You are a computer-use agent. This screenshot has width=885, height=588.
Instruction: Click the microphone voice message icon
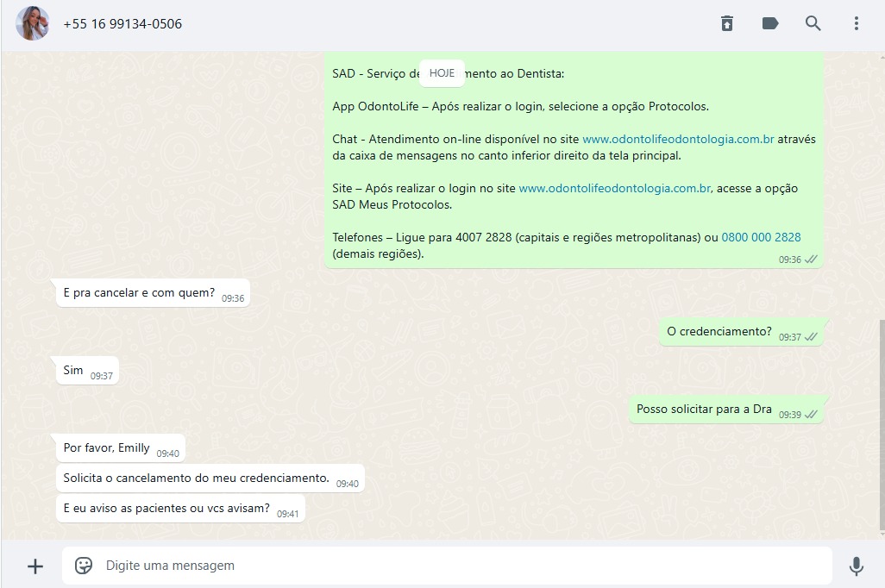click(x=856, y=566)
